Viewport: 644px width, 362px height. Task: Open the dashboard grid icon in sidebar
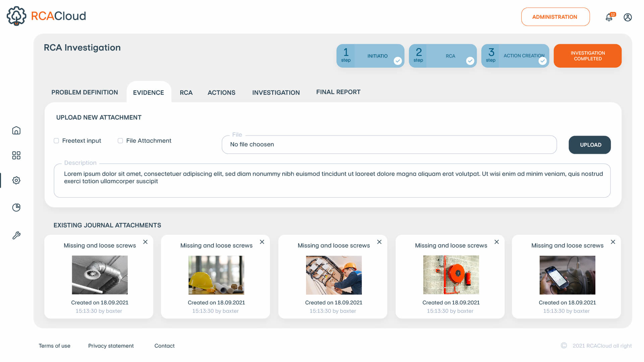coord(16,155)
